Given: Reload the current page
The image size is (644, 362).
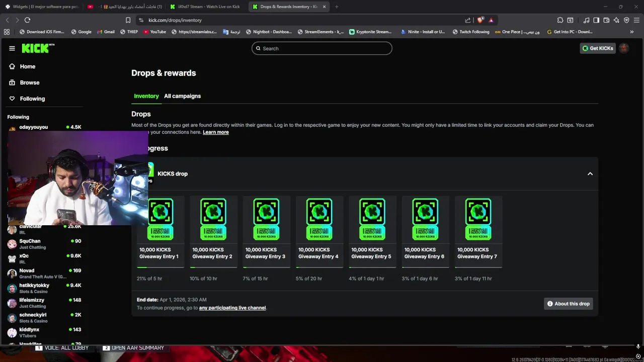Looking at the screenshot, I should (27, 20).
